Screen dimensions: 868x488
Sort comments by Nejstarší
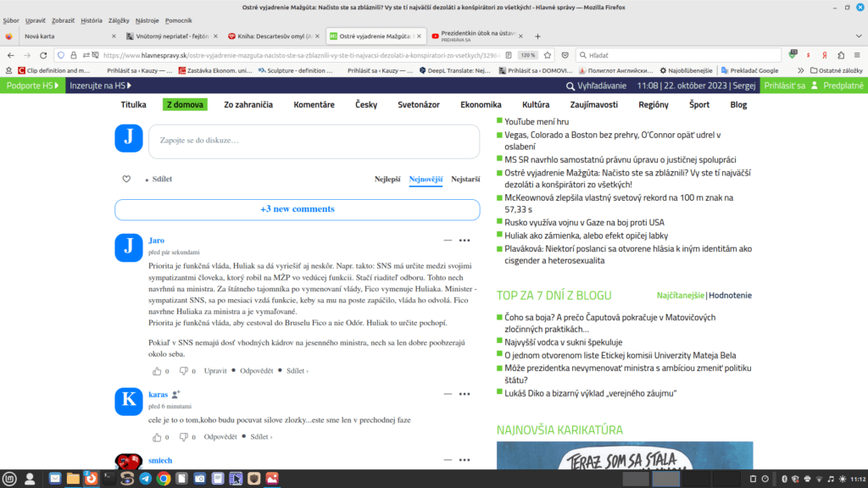pyautogui.click(x=465, y=179)
